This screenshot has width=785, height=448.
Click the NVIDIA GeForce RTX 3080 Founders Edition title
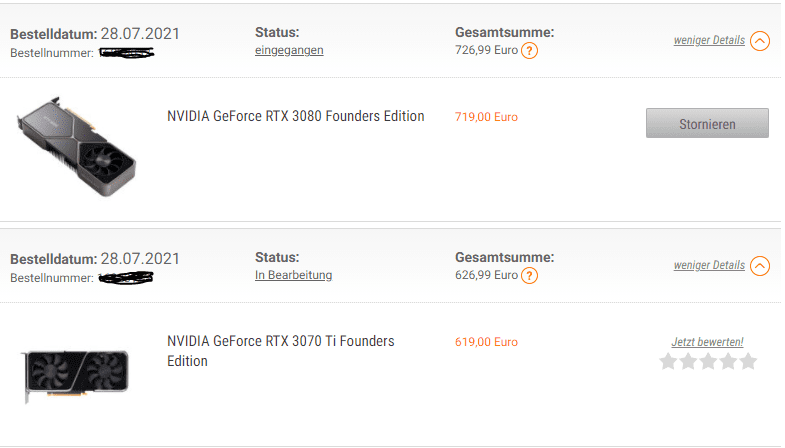pos(295,116)
